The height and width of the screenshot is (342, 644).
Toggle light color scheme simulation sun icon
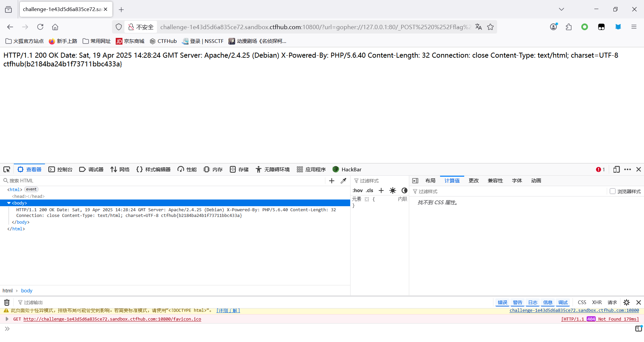point(393,190)
